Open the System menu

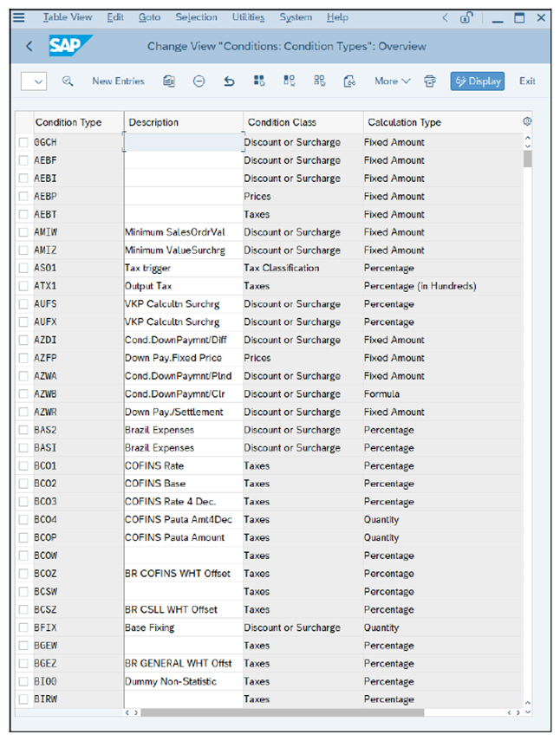pyautogui.click(x=296, y=17)
